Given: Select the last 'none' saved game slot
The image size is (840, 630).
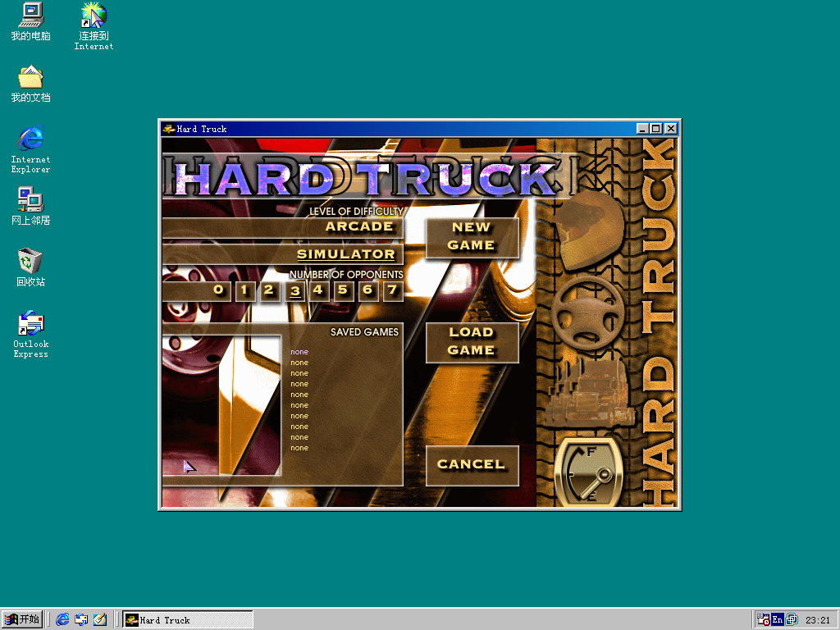Looking at the screenshot, I should [299, 448].
